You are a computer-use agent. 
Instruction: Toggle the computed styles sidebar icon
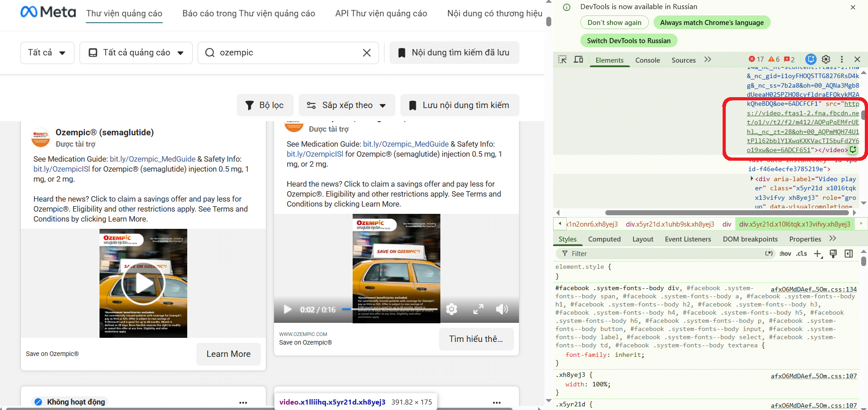click(x=848, y=254)
